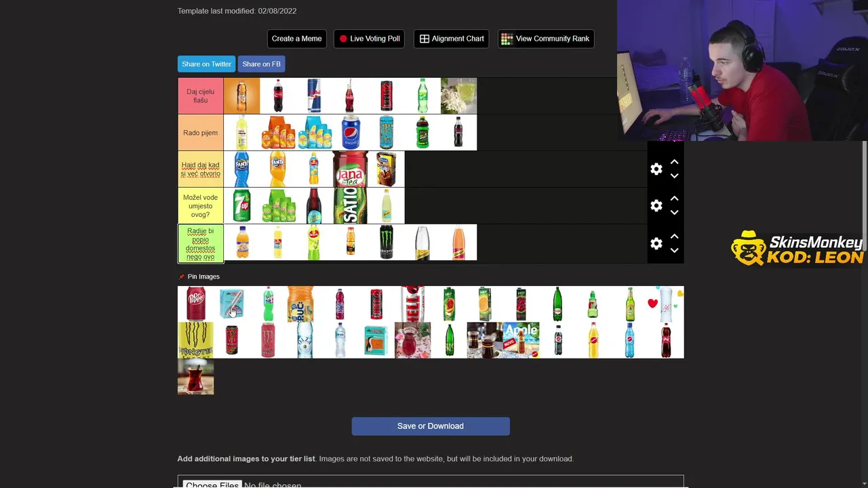Select the Sprite bottle in top tier
The width and height of the screenshot is (868, 488).
point(422,96)
